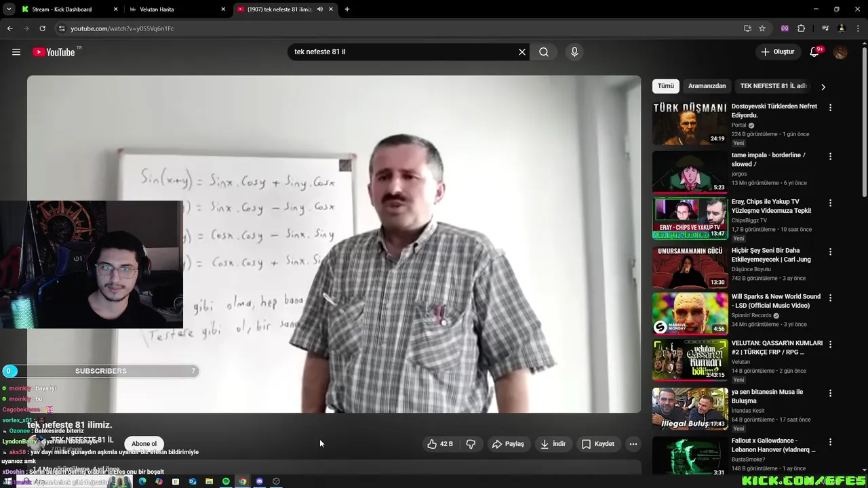Open options for the Carl Jung video
Screen dimensions: 868x488
830,251
